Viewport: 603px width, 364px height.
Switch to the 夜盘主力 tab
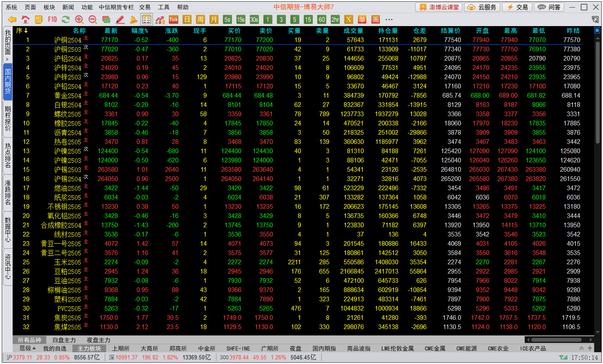99,340
